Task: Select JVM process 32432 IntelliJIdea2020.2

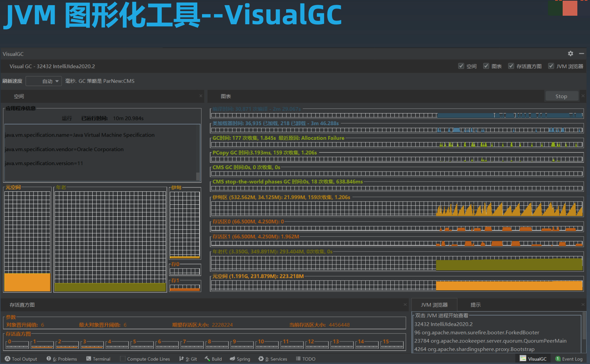Action: point(443,324)
